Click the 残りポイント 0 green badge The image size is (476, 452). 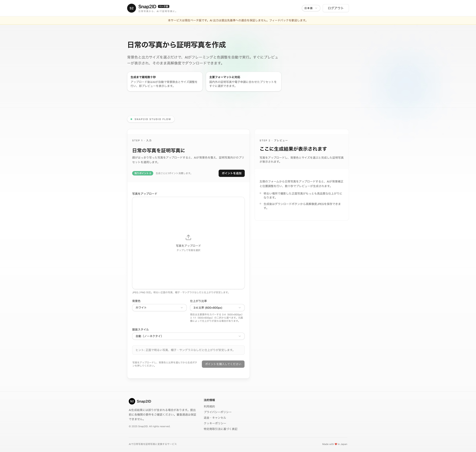142,173
